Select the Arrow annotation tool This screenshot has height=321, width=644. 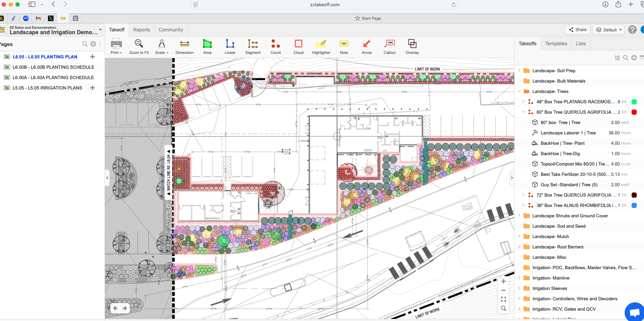click(x=367, y=46)
